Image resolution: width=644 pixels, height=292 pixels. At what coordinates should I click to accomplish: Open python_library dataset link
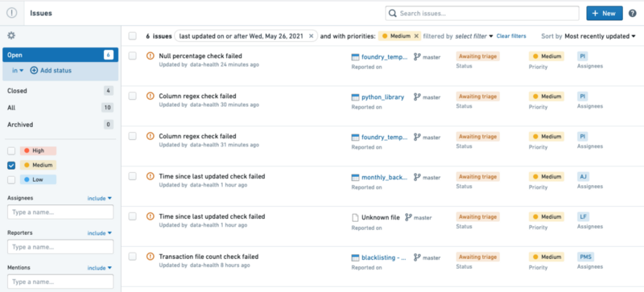point(383,97)
